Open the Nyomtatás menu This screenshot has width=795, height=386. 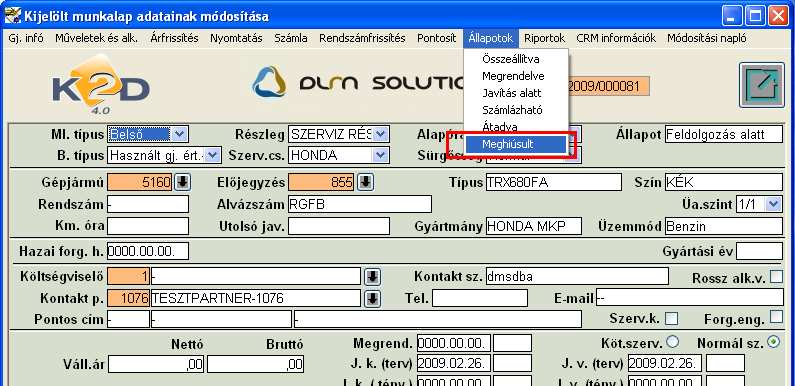click(236, 38)
